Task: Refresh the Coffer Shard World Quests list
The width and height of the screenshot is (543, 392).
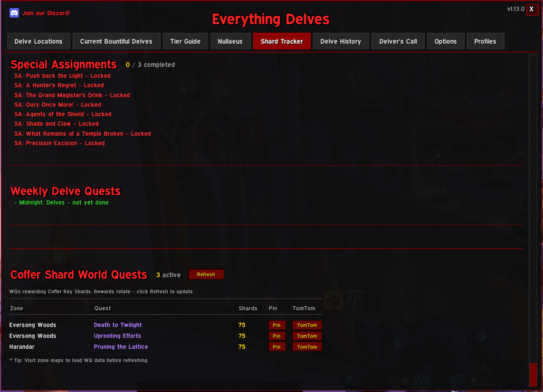Action: click(x=206, y=274)
